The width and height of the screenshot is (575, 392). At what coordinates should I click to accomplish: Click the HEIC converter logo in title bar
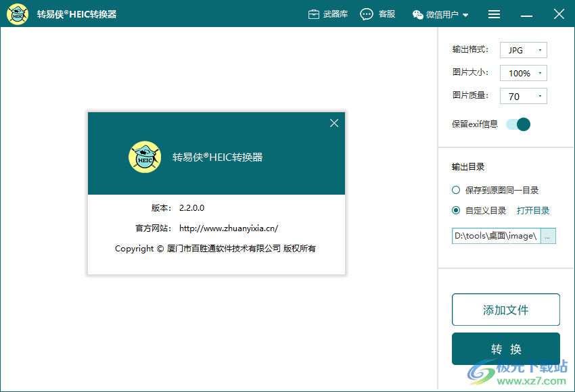point(18,14)
